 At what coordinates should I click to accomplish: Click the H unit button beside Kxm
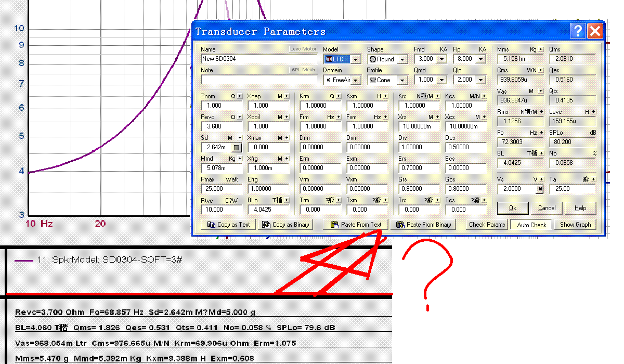coord(386,96)
